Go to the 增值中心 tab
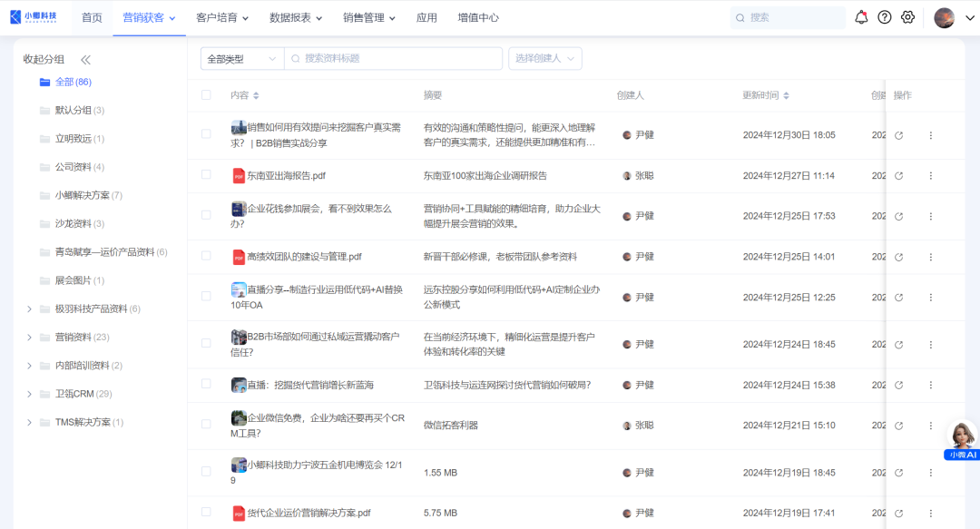The width and height of the screenshot is (980, 529). (478, 18)
